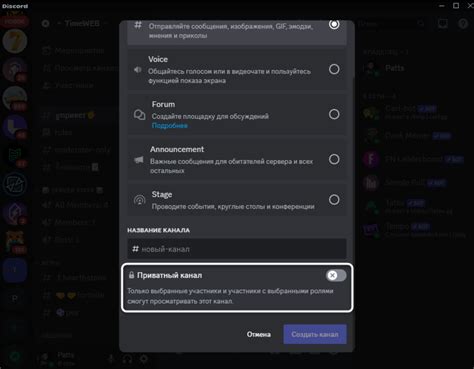Open the server icon with letter P
Image resolution: width=474 pixels, height=369 pixels.
[x=15, y=298]
